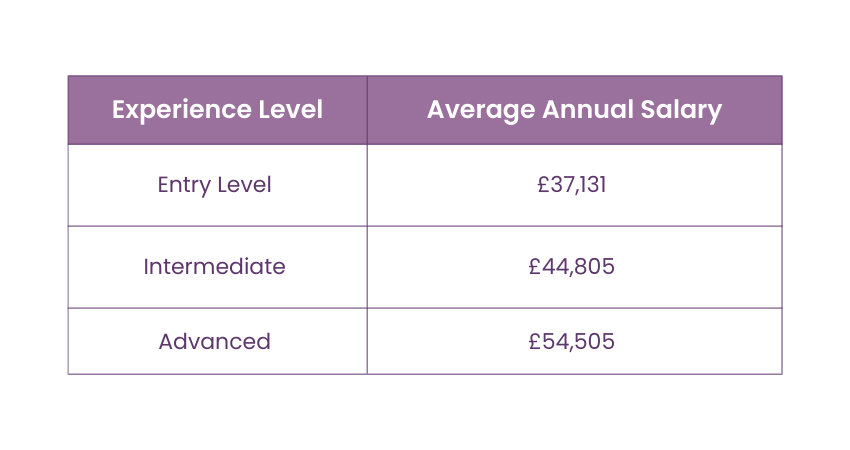Click the Experience Level column header
This screenshot has height=450, width=850.
(217, 110)
